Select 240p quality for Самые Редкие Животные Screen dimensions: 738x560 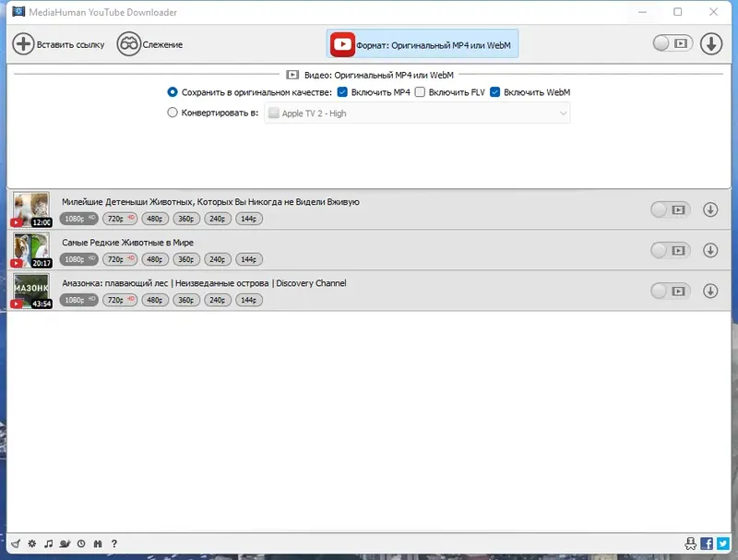pos(218,259)
